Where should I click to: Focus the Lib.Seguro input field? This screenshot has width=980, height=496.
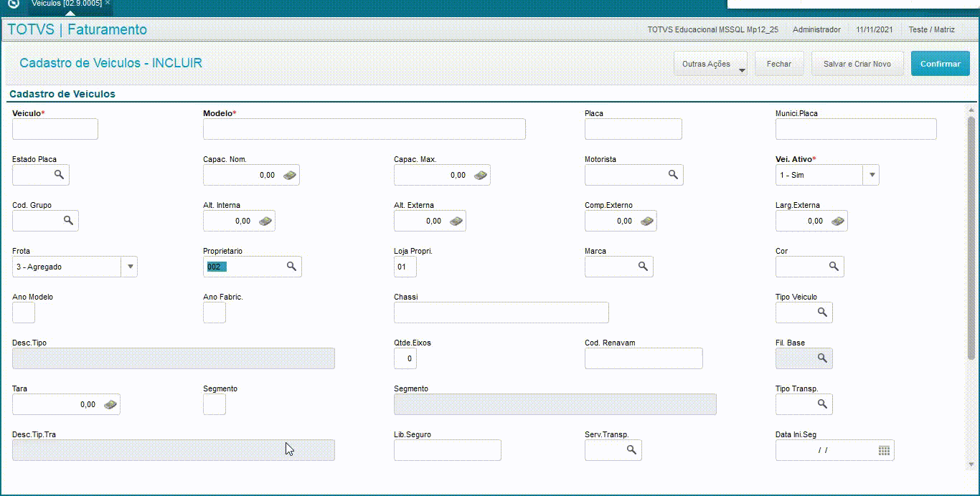[x=448, y=450]
